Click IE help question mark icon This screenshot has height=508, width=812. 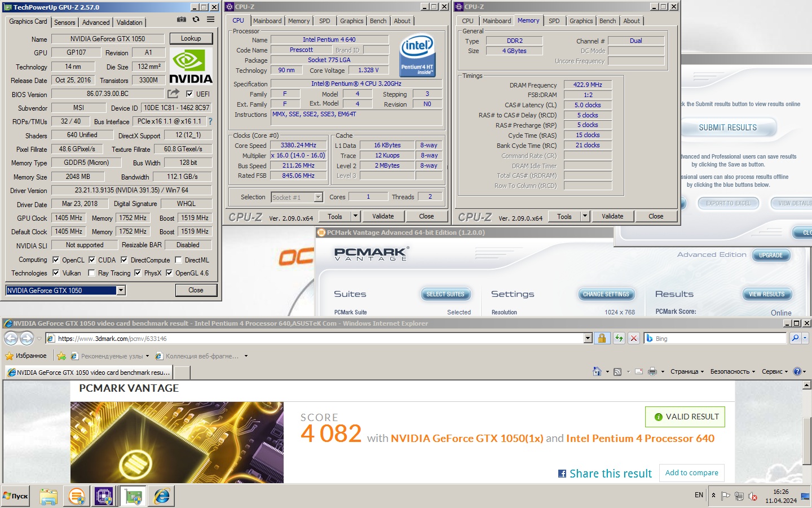[797, 371]
